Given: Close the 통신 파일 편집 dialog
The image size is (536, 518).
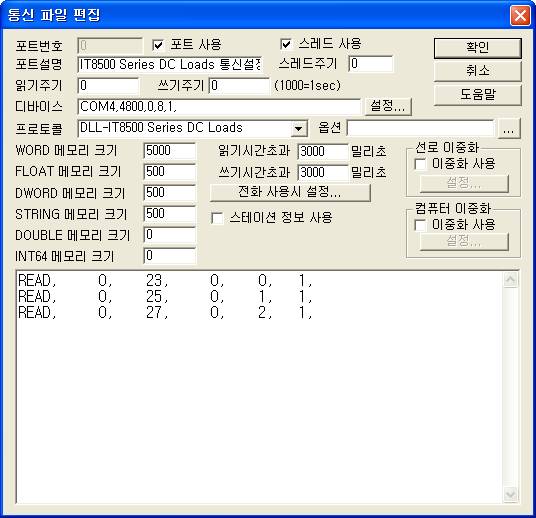Looking at the screenshot, I should click(x=520, y=15).
